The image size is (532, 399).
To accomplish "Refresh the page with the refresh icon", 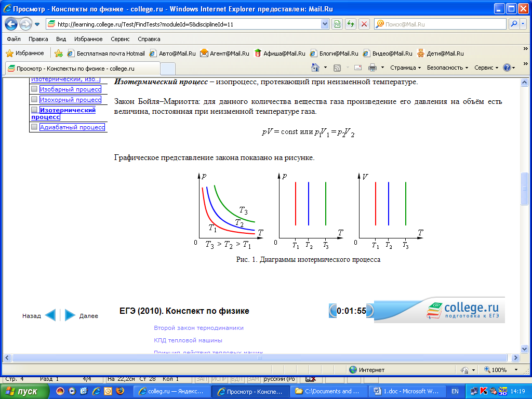I will pos(351,24).
